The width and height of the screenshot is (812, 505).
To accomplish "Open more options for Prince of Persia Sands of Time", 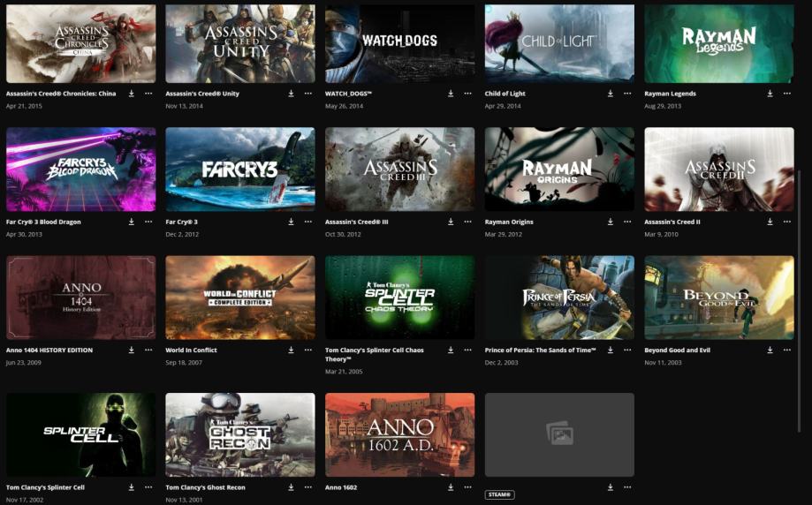I will click(627, 350).
